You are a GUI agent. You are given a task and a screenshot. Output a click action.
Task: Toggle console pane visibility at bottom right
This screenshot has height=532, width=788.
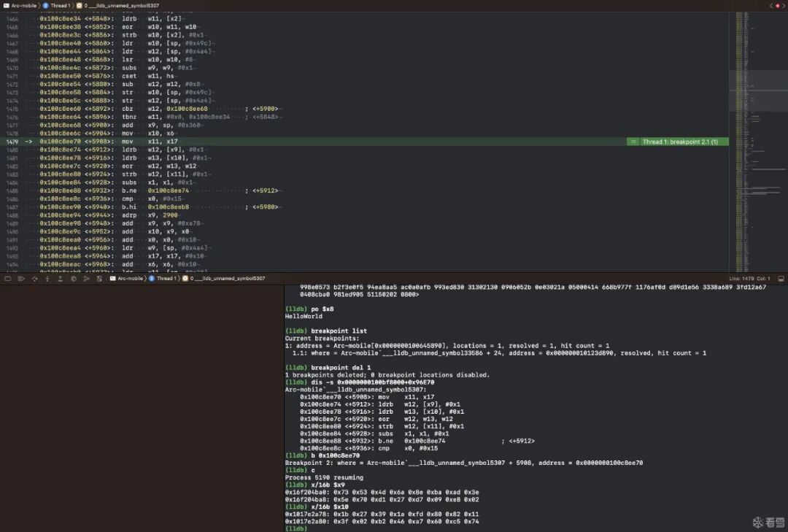point(781,279)
